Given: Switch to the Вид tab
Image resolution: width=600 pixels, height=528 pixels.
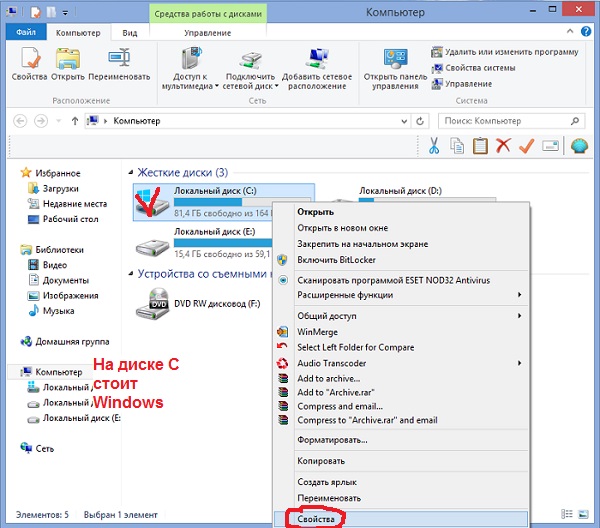Looking at the screenshot, I should coord(130,33).
